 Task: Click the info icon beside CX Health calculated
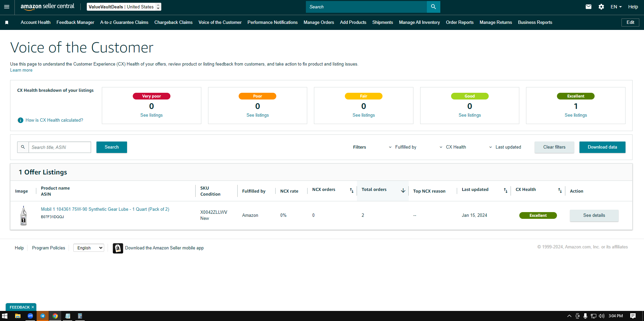21,120
